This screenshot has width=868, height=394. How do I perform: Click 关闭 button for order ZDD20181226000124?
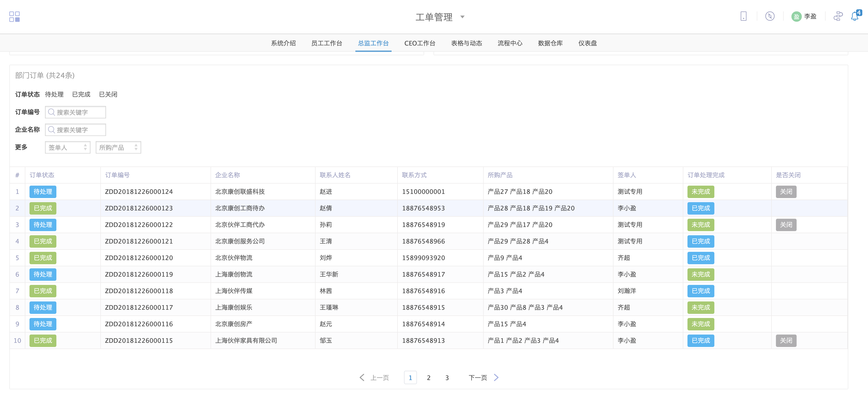[786, 192]
